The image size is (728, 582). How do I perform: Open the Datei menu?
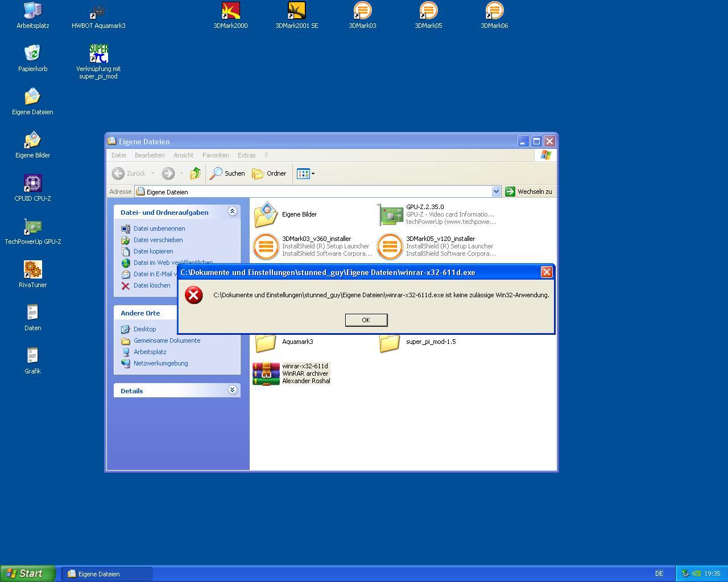[119, 155]
